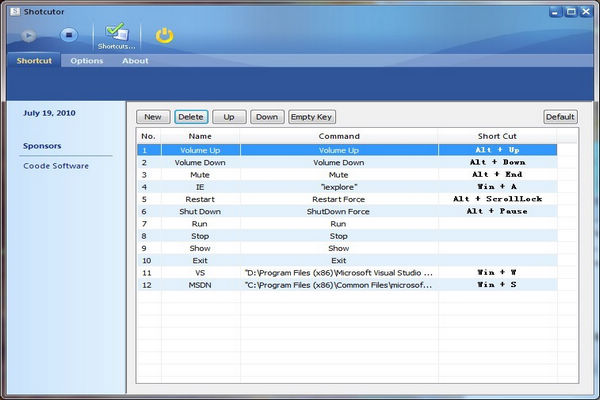Switch to the Shortcut tab
This screenshot has width=600, height=400.
pyautogui.click(x=34, y=60)
